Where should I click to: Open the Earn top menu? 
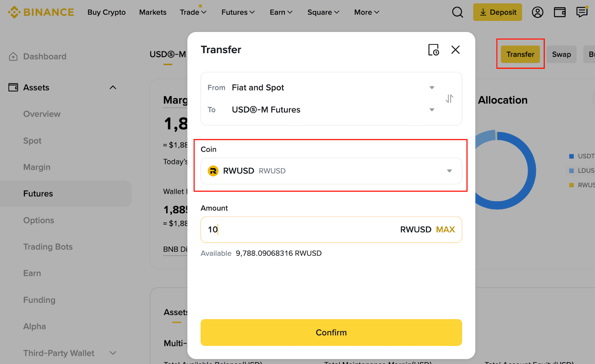pyautogui.click(x=281, y=12)
